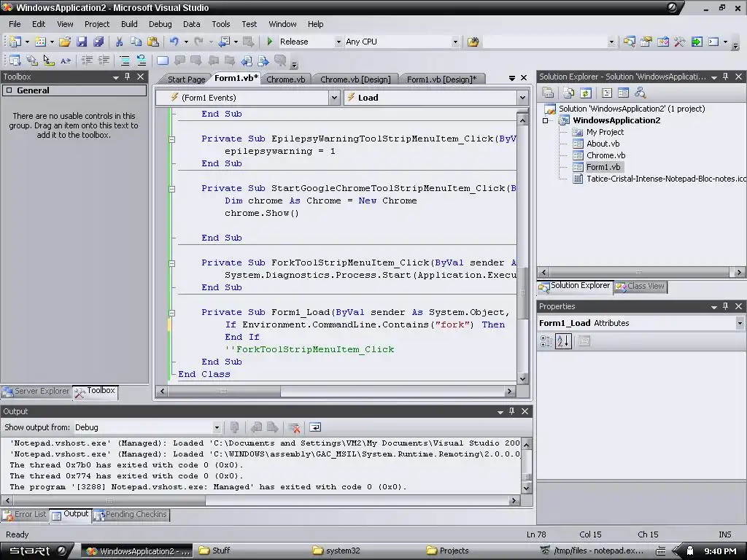Click View Class Diagram icon in Solution Explorer

(640, 93)
